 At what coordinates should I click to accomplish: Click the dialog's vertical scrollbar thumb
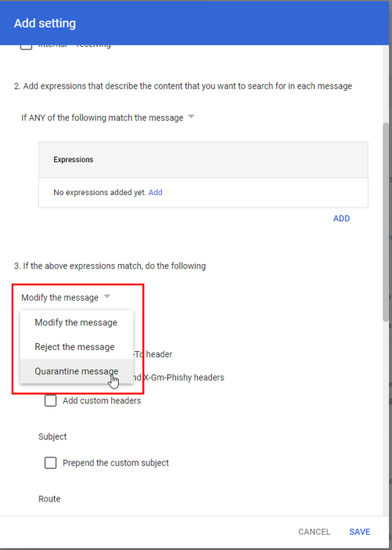point(385,221)
